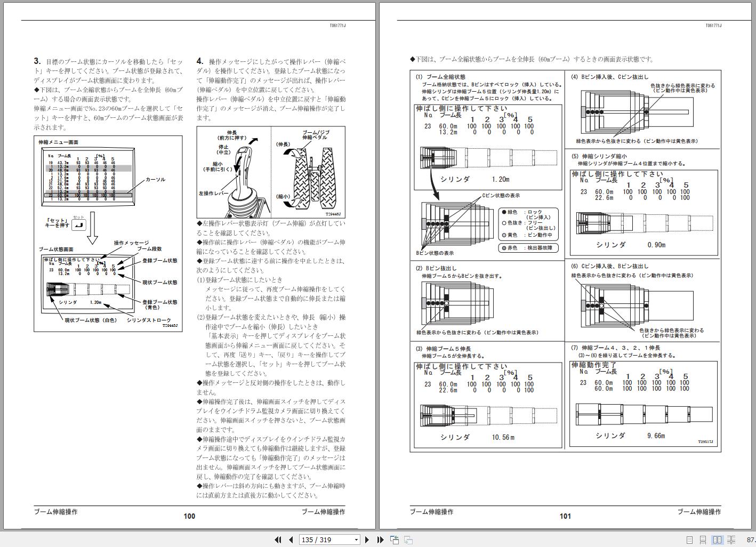This screenshot has height=547, width=756.
Task: Click cylinder value 0.90m in panel 5
Action: pos(656,245)
